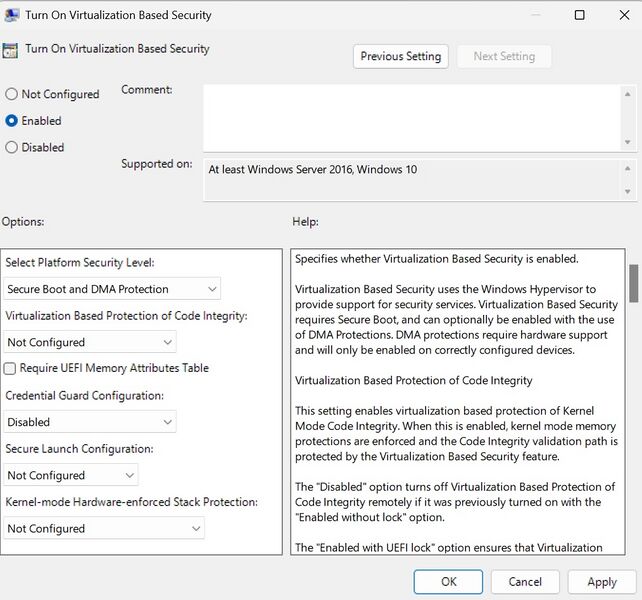Open the Secure Launch Configuration dropdown
The image size is (642, 600).
pyautogui.click(x=71, y=475)
